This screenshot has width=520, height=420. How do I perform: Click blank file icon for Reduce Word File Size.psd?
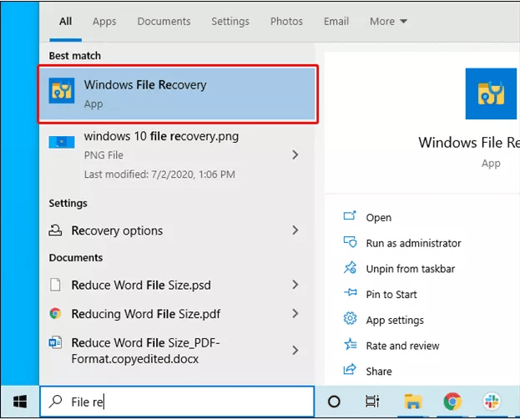pyautogui.click(x=55, y=285)
